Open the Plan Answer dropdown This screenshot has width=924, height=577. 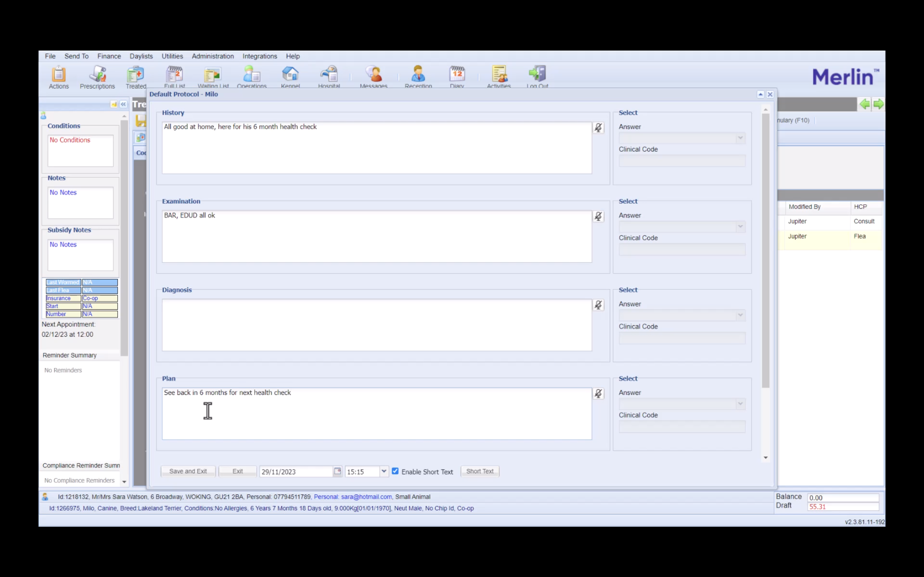(739, 404)
